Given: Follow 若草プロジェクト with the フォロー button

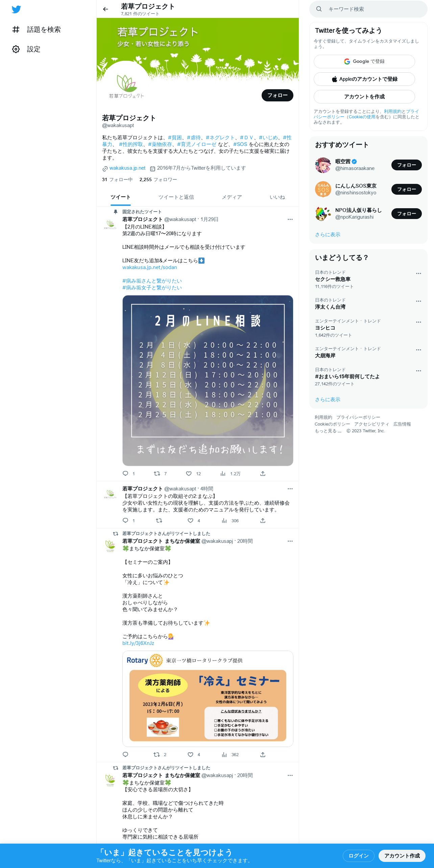Looking at the screenshot, I should click(277, 95).
